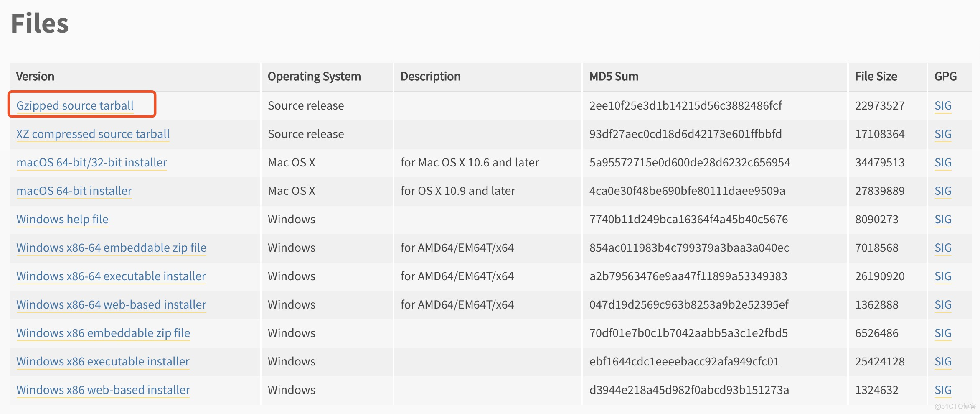Image resolution: width=980 pixels, height=414 pixels.
Task: Open SIG for Windows x86-64 embeddable zip
Action: click(x=943, y=248)
